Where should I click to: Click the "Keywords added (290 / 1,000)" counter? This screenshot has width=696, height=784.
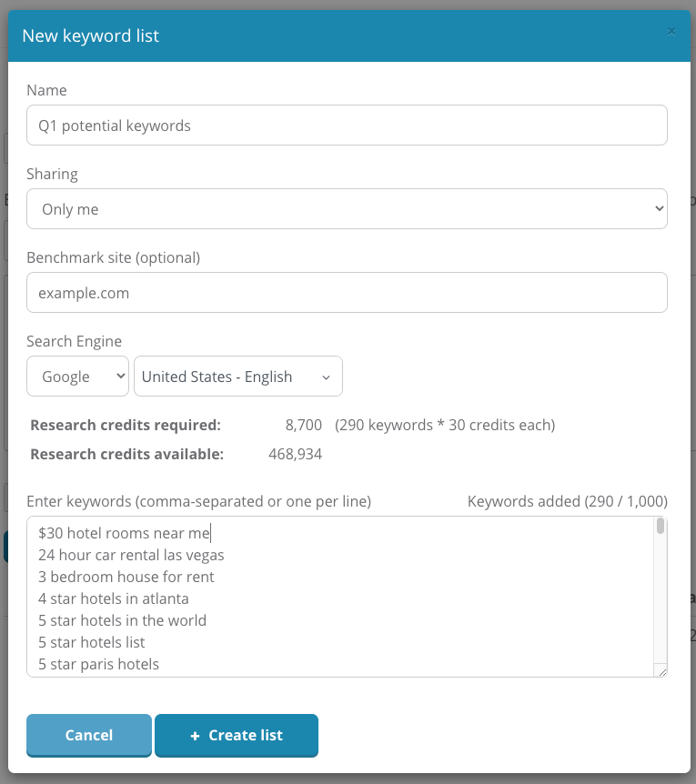pyautogui.click(x=567, y=501)
